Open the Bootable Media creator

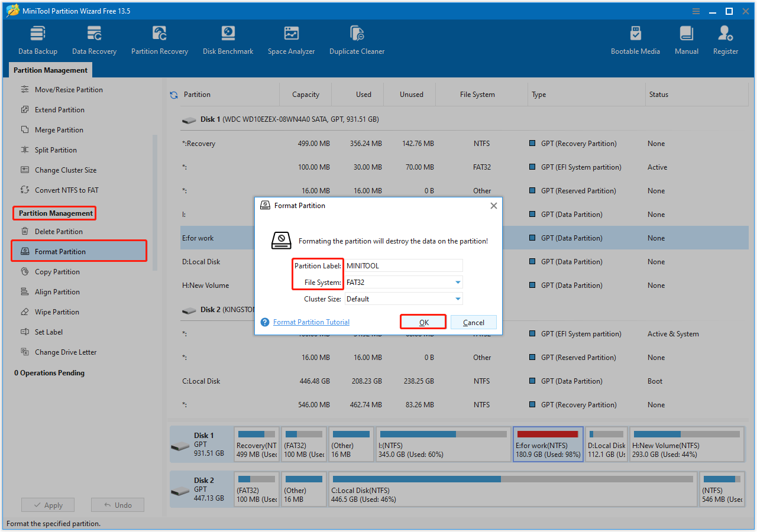(635, 38)
